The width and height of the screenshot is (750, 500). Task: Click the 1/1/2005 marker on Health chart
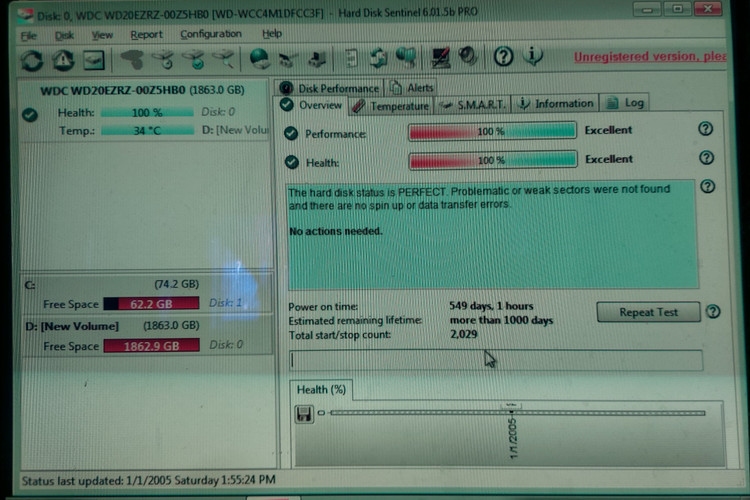(x=513, y=437)
